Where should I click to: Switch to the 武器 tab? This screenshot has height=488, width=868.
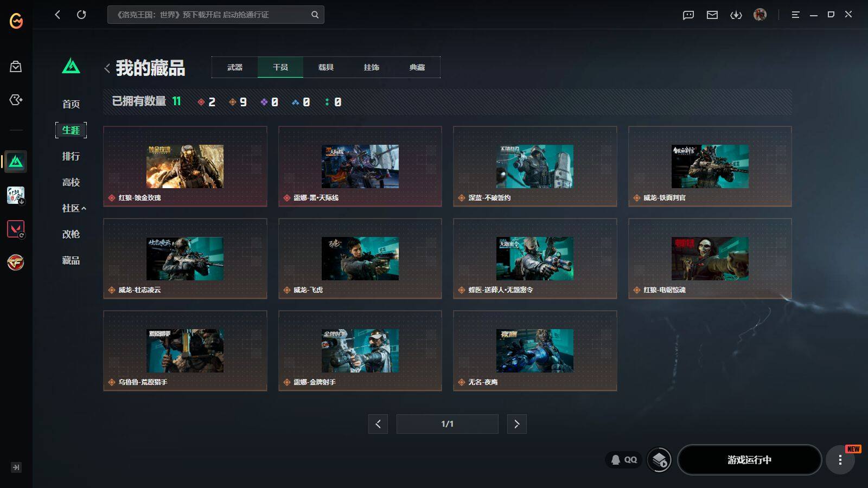[235, 67]
